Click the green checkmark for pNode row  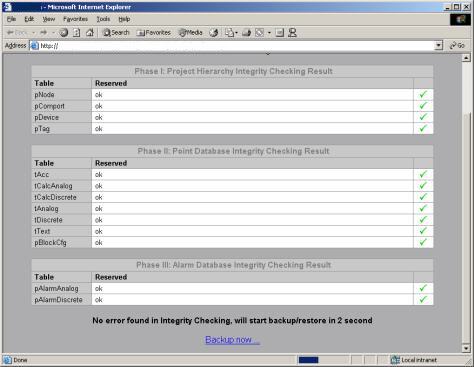tap(423, 95)
